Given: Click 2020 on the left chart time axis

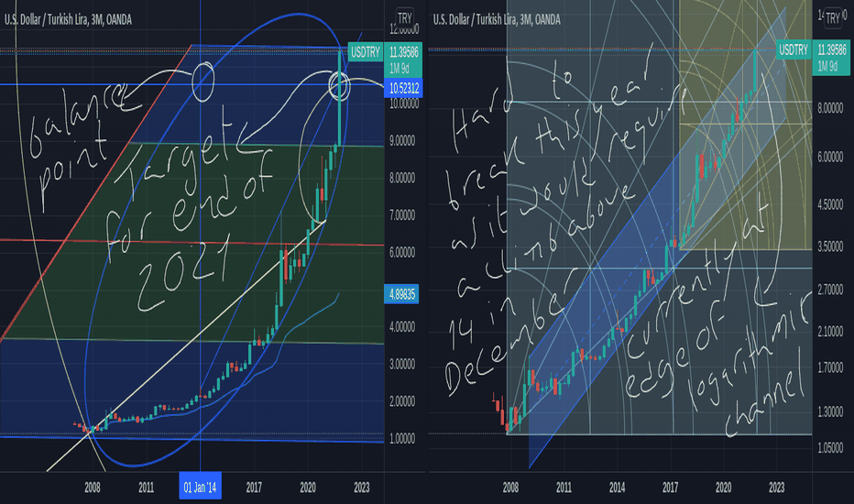Looking at the screenshot, I should (308, 488).
